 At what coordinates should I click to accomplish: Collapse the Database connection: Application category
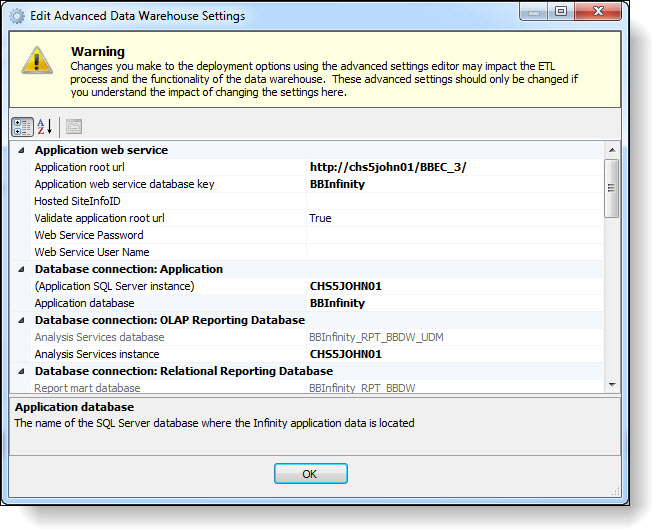(22, 269)
